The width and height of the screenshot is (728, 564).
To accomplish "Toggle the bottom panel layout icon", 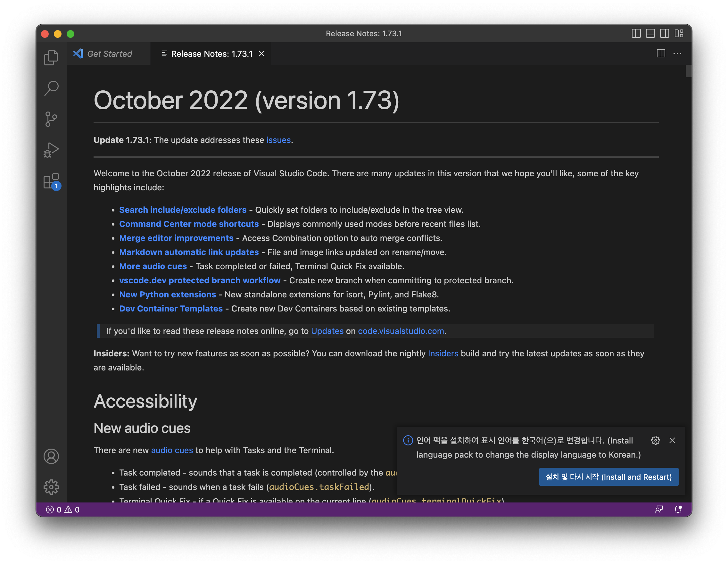I will (x=650, y=34).
